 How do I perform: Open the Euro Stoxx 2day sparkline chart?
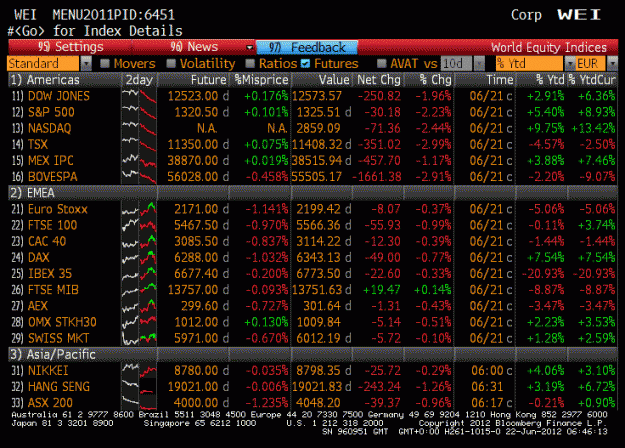click(139, 209)
